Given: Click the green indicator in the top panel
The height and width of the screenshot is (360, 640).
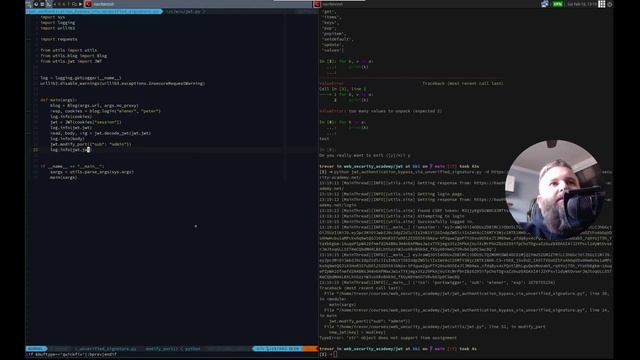Looking at the screenshot, I should [x=558, y=4].
